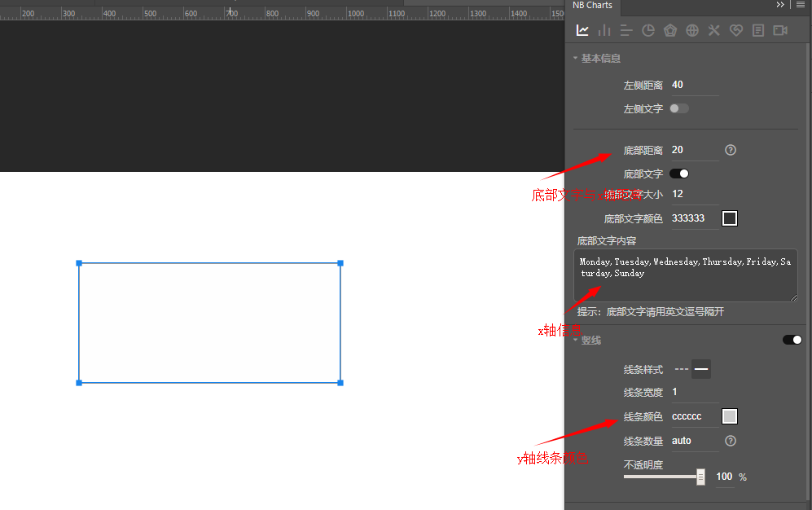Edit the 底部距离 value 20
This screenshot has width=812, height=510.
click(x=695, y=150)
